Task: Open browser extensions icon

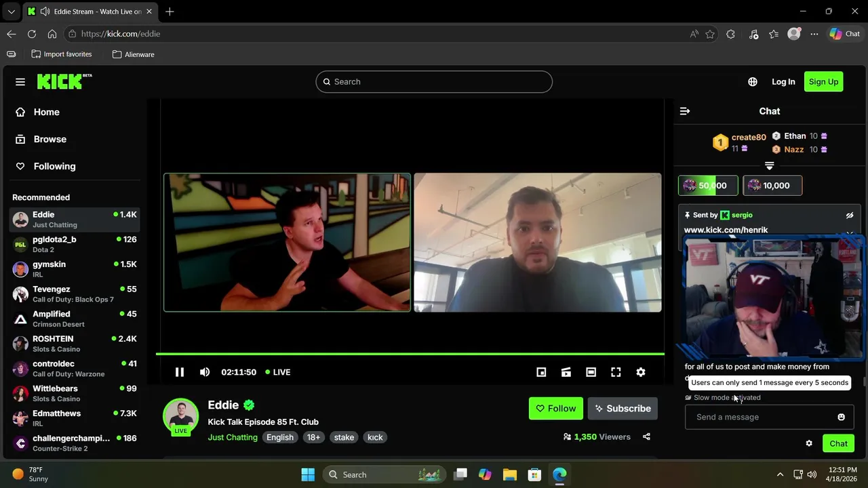Action: coord(730,34)
